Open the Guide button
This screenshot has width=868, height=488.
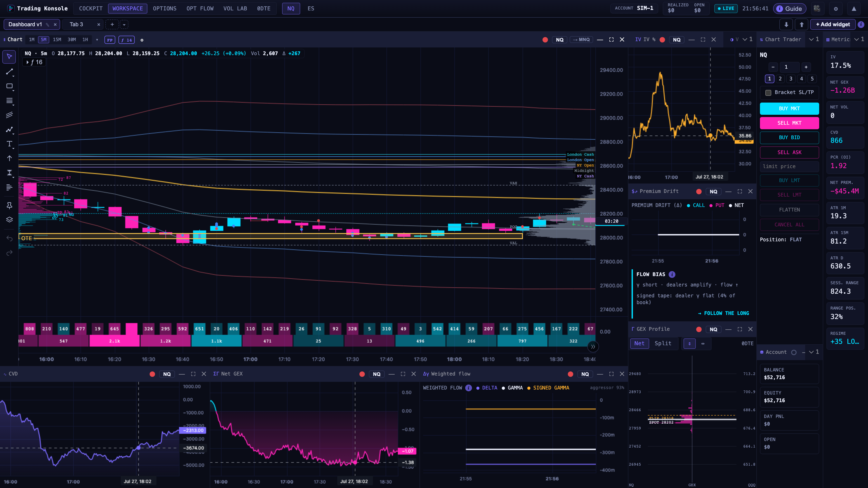click(790, 9)
